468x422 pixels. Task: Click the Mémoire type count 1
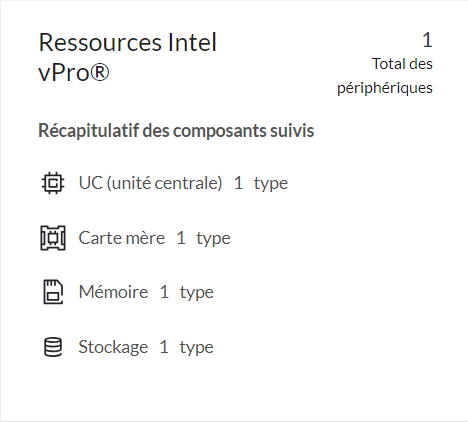[x=164, y=292]
